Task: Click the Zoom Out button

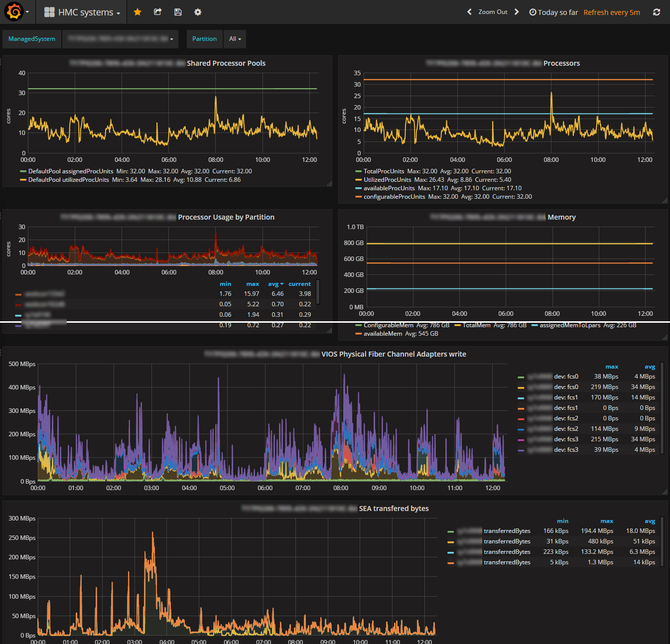Action: pos(493,12)
